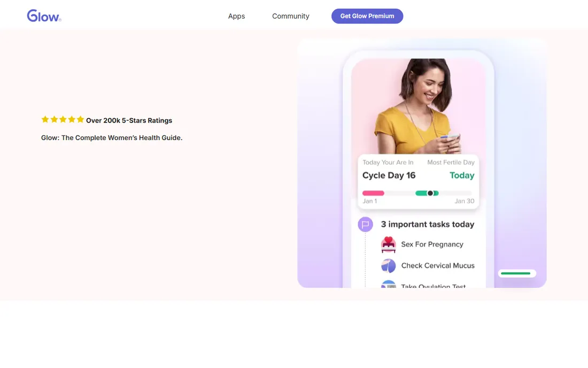Click the 'Check Cervical Mucus' task text
Viewport: 588px width, 368px height.
438,266
